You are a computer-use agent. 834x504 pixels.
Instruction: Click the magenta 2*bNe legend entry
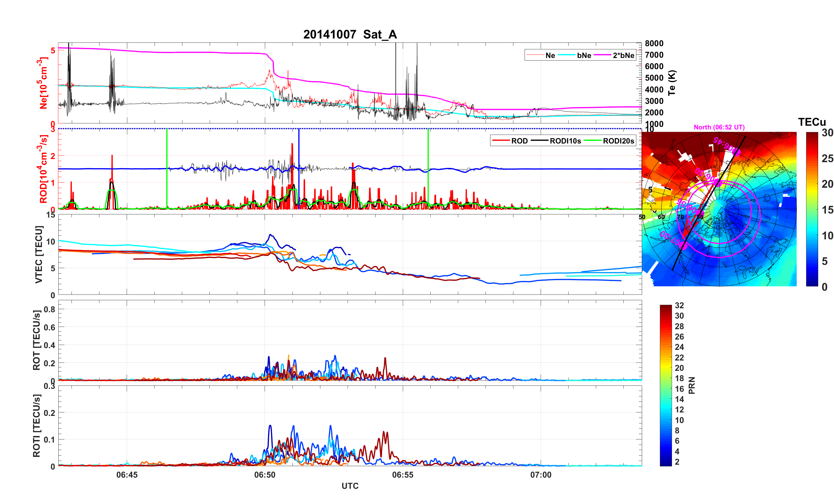pos(623,55)
